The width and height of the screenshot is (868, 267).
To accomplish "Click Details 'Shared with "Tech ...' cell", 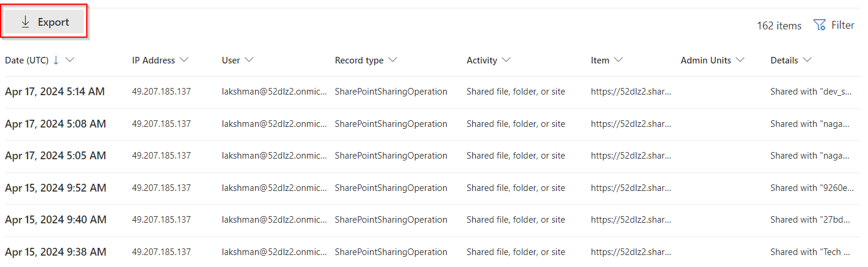I will click(810, 252).
